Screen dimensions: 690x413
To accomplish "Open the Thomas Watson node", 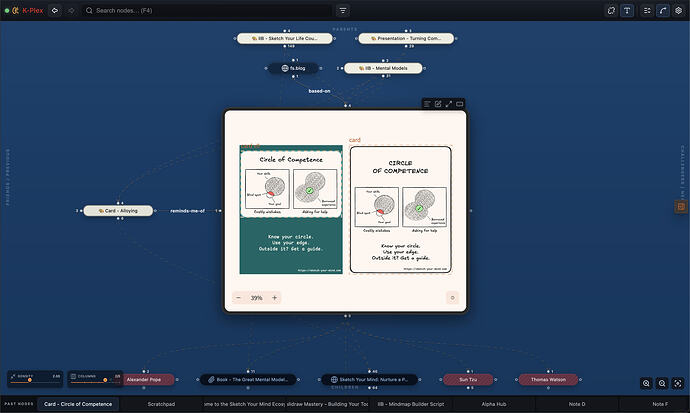I will tap(548, 379).
